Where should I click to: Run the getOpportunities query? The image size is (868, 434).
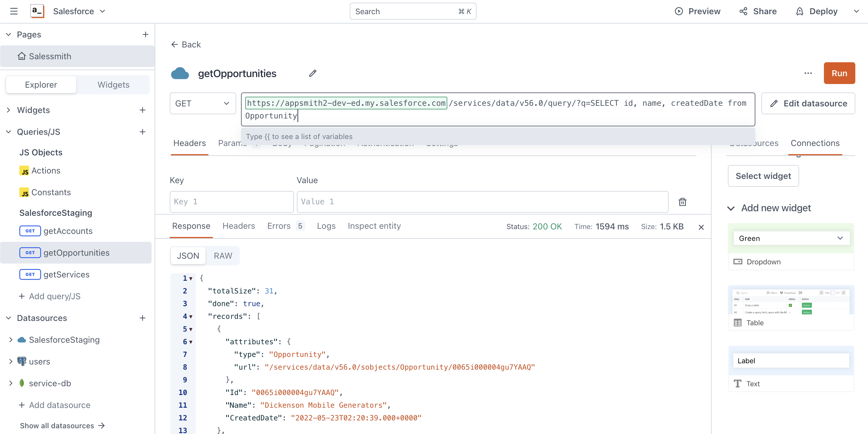click(839, 73)
